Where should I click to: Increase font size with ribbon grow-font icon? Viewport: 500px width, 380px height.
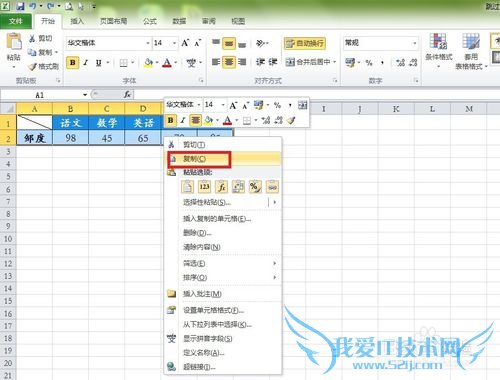[185, 43]
